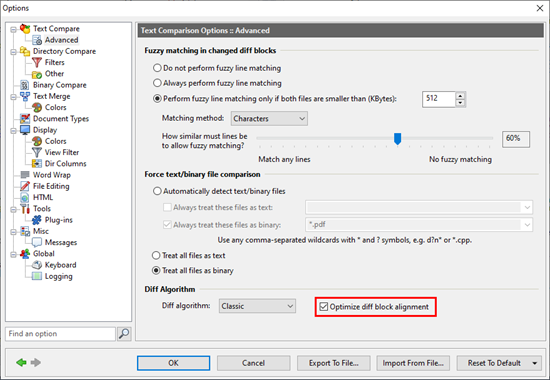
Task: Uncheck Optimize diff block alignment
Action: point(324,307)
